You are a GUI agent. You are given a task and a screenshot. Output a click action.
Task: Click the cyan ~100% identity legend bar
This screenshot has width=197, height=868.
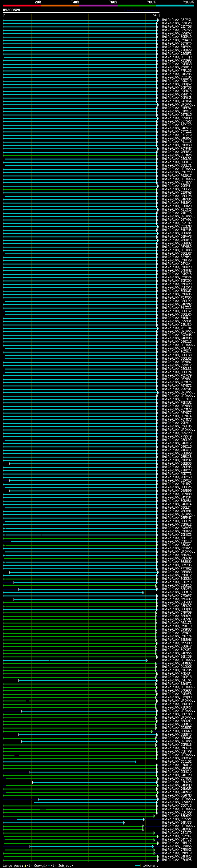[175, 6]
